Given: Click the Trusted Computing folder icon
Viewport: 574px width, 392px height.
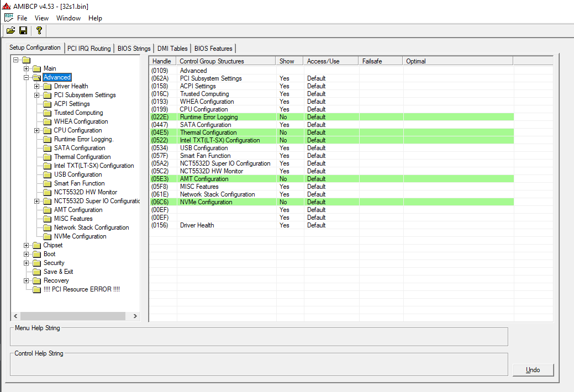Looking at the screenshot, I should click(47, 113).
